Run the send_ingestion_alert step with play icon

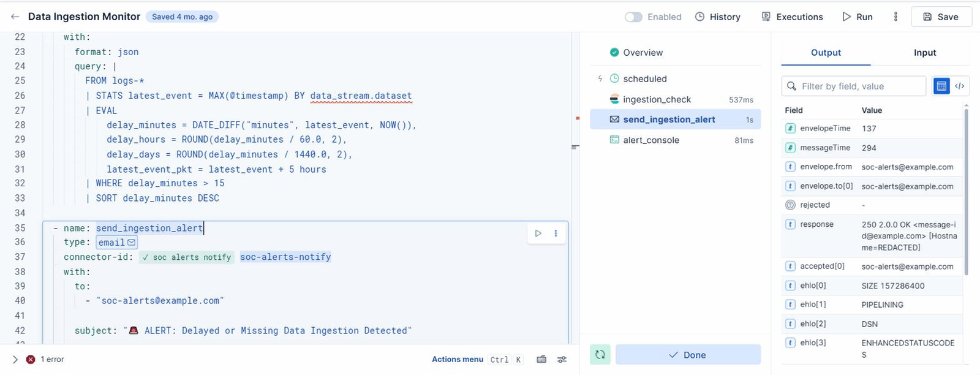pyautogui.click(x=538, y=233)
